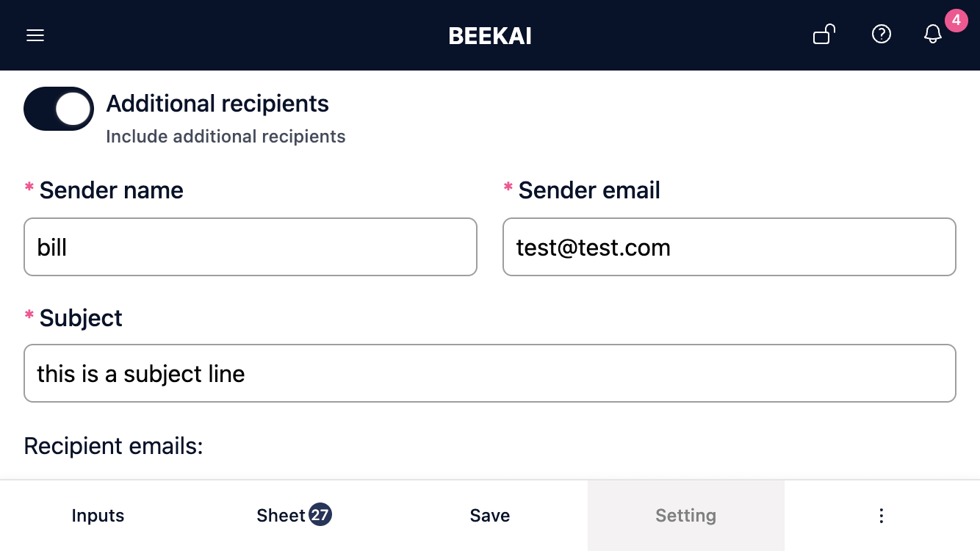
Task: Open the three-dot more options menu
Action: point(882,516)
